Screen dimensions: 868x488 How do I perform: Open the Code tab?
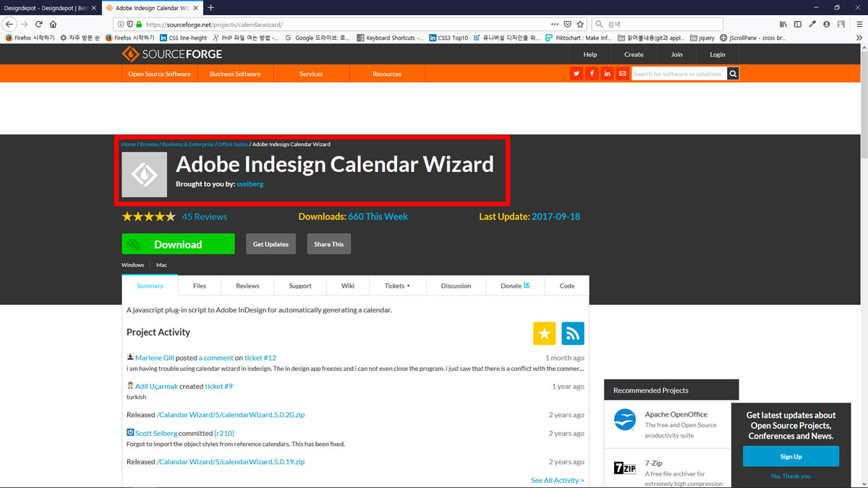coord(567,286)
